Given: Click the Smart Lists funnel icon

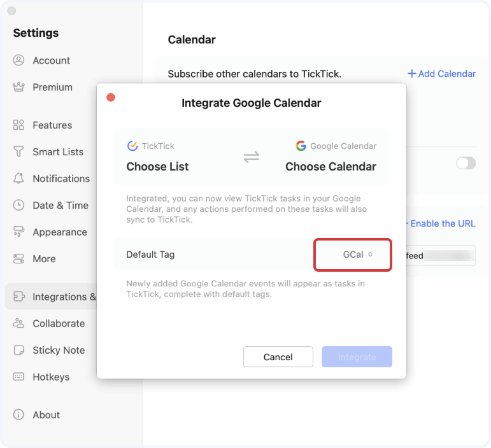Looking at the screenshot, I should coord(18,152).
